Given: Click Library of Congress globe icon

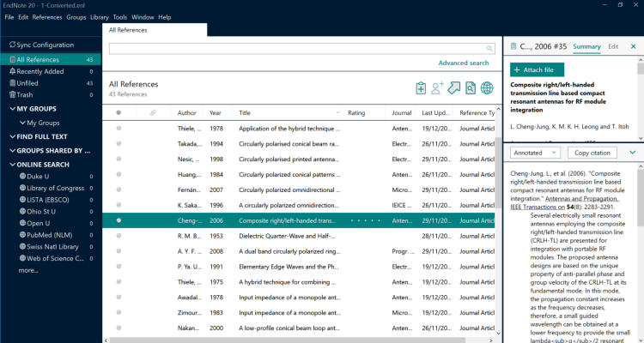Looking at the screenshot, I should [x=22, y=188].
